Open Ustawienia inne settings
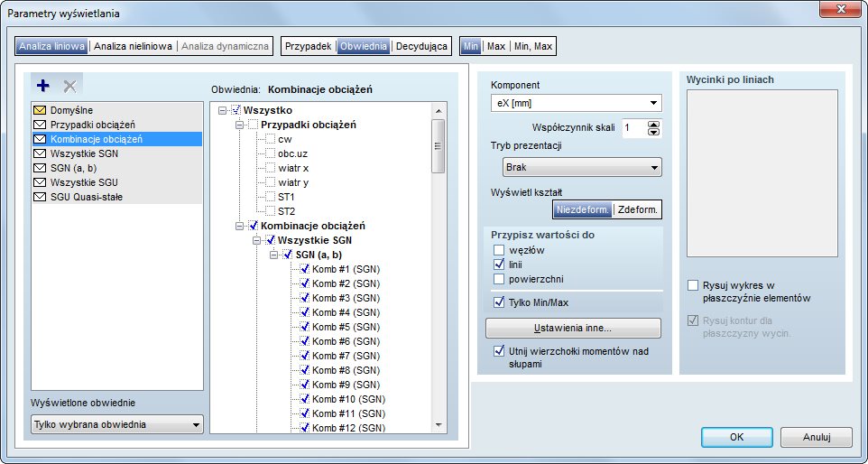 pyautogui.click(x=566, y=327)
